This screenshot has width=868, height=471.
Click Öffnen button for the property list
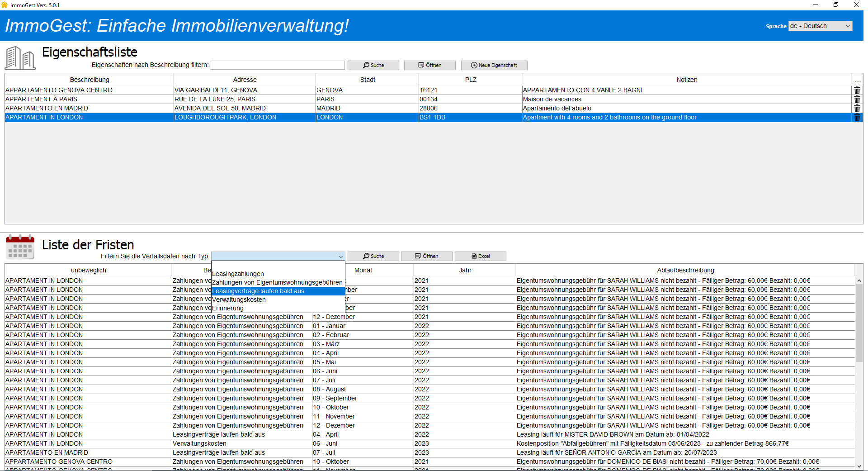(430, 65)
